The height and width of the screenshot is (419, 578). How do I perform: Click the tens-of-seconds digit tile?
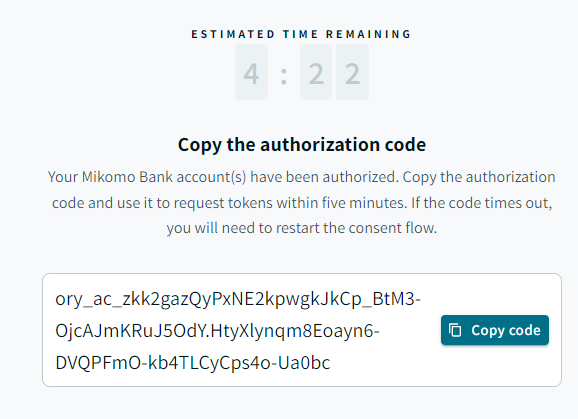[316, 73]
